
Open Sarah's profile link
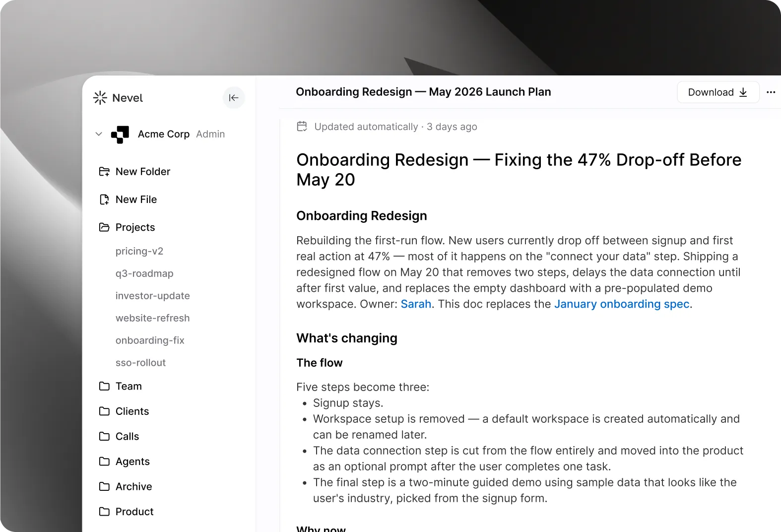[416, 304]
